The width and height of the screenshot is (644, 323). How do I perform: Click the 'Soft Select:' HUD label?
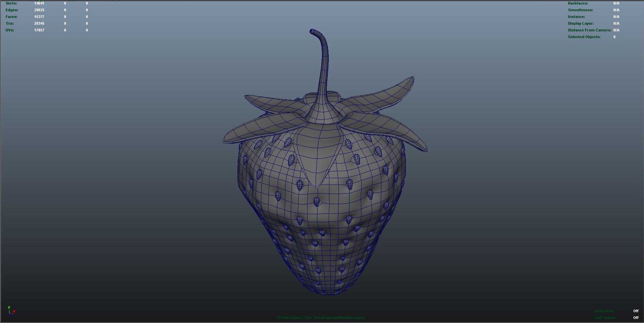point(605,318)
